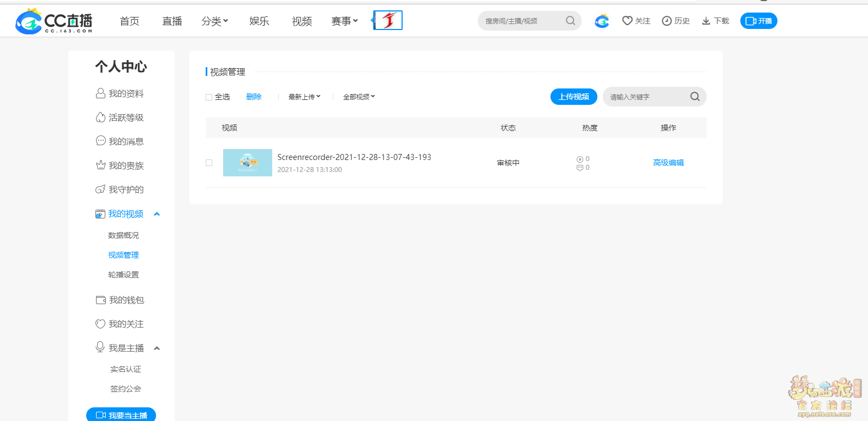Collapse the 我是主播 sidebar section
The image size is (868, 421).
point(157,348)
